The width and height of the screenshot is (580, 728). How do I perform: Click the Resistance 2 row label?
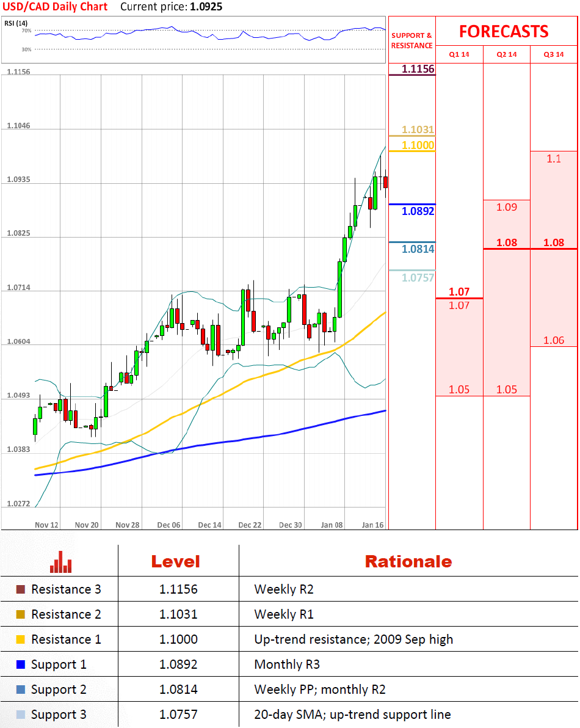(x=66, y=614)
